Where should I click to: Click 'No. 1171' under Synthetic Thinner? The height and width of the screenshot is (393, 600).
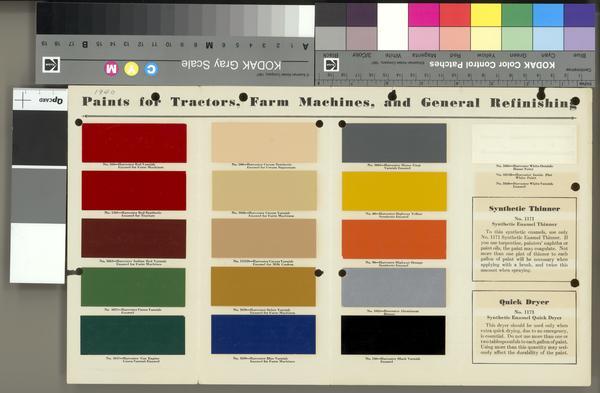(524, 219)
